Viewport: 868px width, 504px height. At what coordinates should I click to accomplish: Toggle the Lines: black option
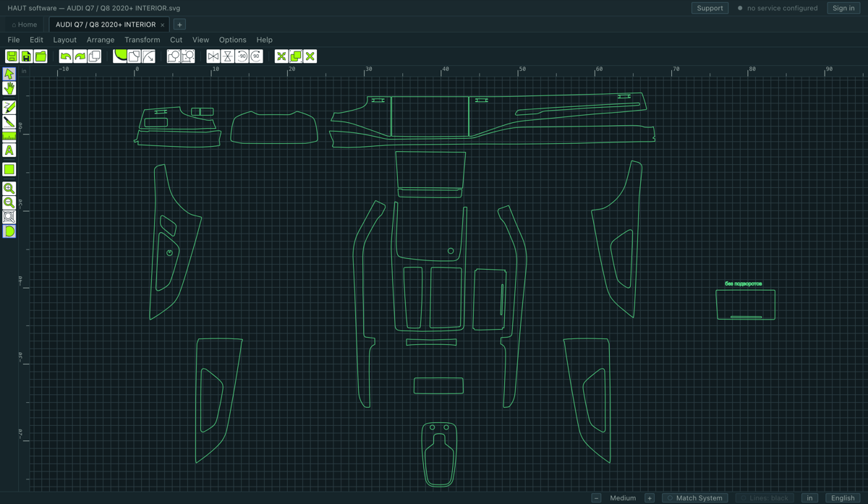click(x=766, y=497)
